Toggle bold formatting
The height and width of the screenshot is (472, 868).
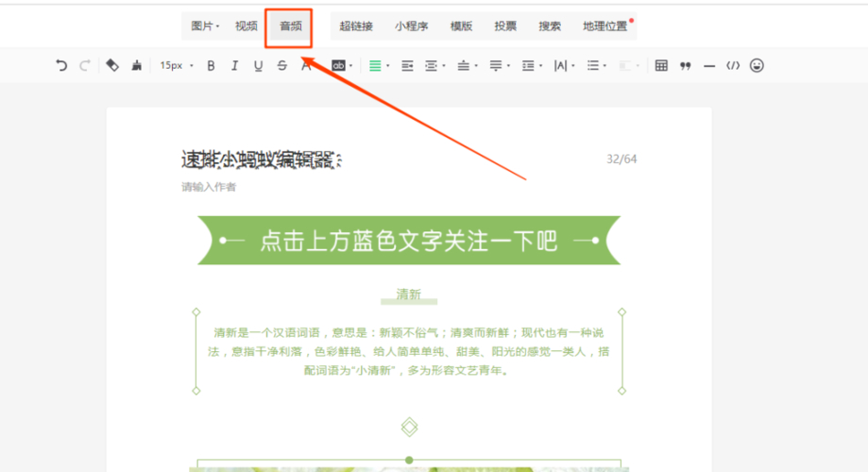(211, 65)
